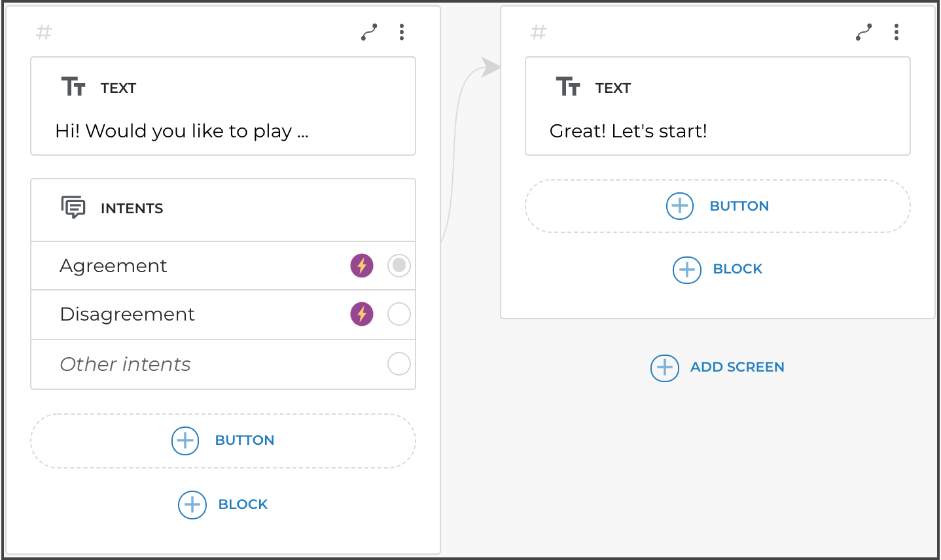Screen dimensions: 941x560
Task: Select the Other intents connector circle
Action: tap(399, 364)
